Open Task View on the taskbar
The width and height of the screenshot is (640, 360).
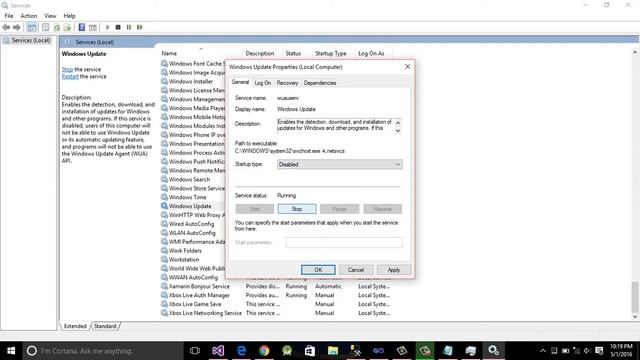195,351
